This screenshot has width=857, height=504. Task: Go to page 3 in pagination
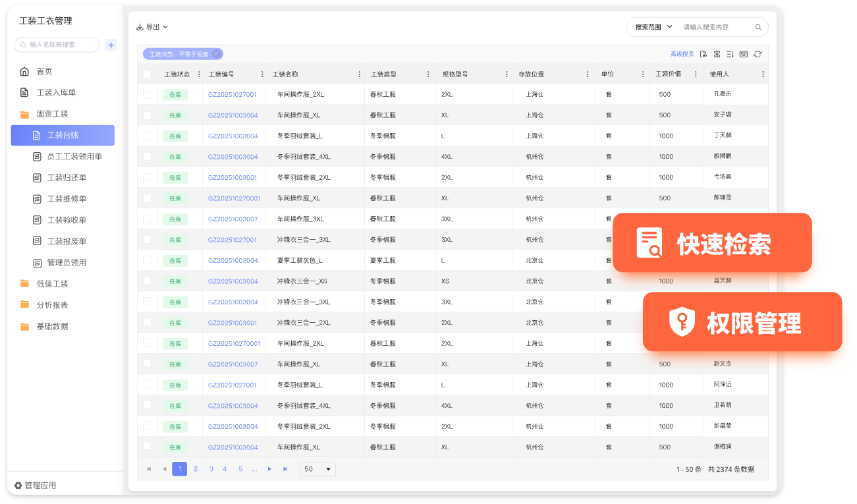tap(211, 469)
